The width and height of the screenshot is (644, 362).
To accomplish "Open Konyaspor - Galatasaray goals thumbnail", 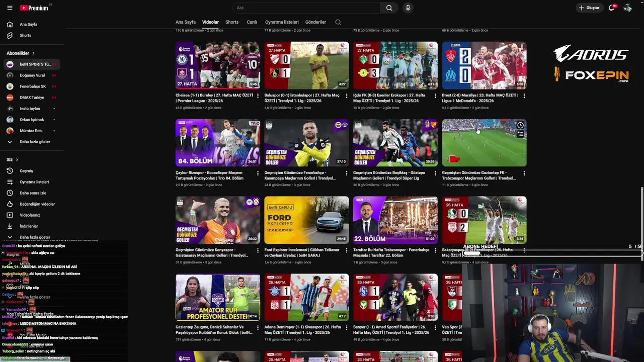I will click(218, 220).
